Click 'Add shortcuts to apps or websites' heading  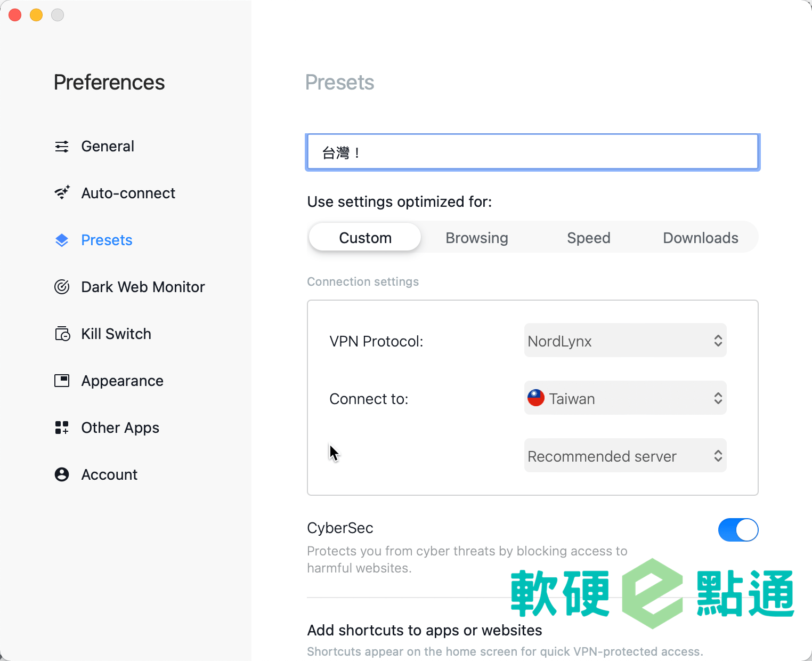click(425, 630)
